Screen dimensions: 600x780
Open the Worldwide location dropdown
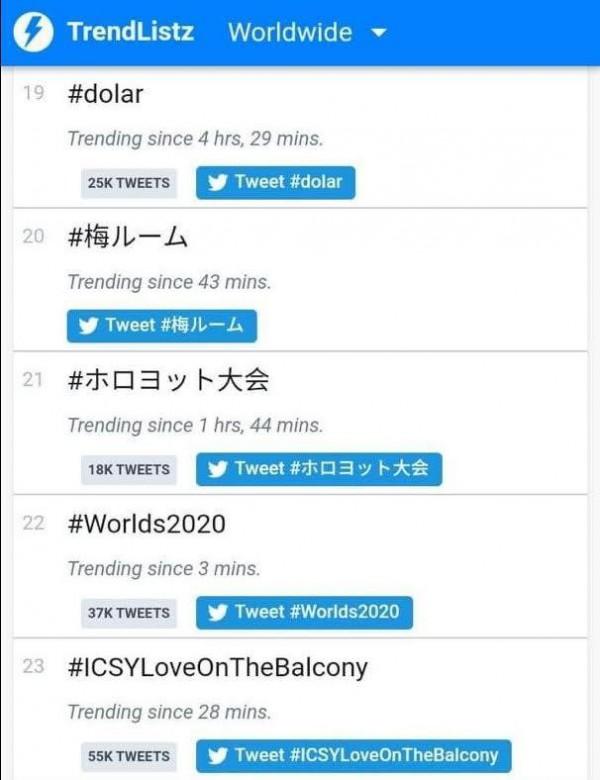tap(290, 32)
